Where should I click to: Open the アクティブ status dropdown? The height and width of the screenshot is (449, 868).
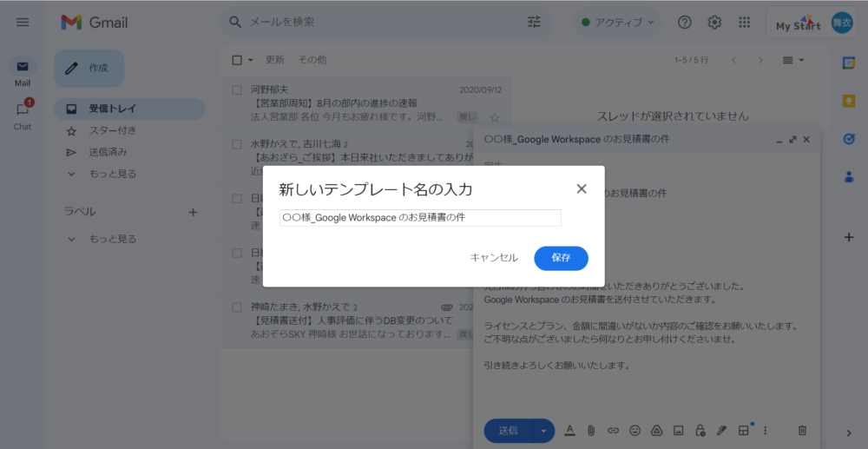618,23
